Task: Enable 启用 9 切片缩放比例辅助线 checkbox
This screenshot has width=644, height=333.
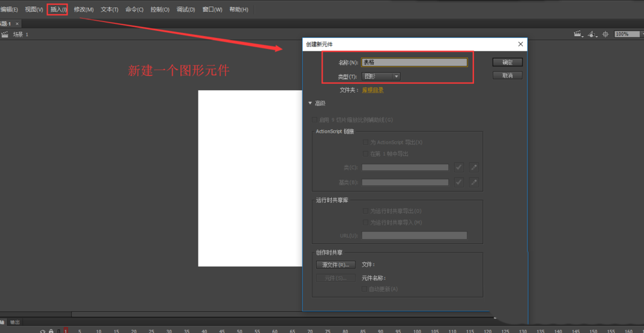Action: pyautogui.click(x=315, y=120)
